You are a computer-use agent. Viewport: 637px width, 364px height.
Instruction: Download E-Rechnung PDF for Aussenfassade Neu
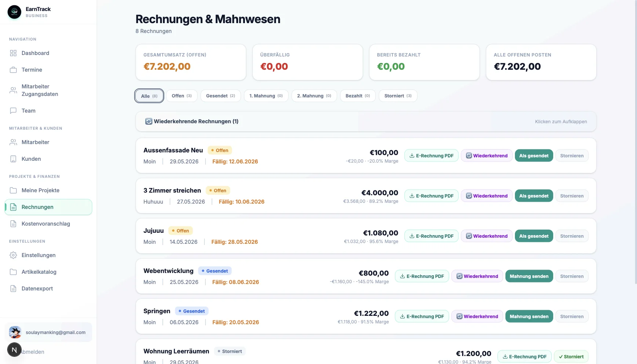[x=431, y=156]
